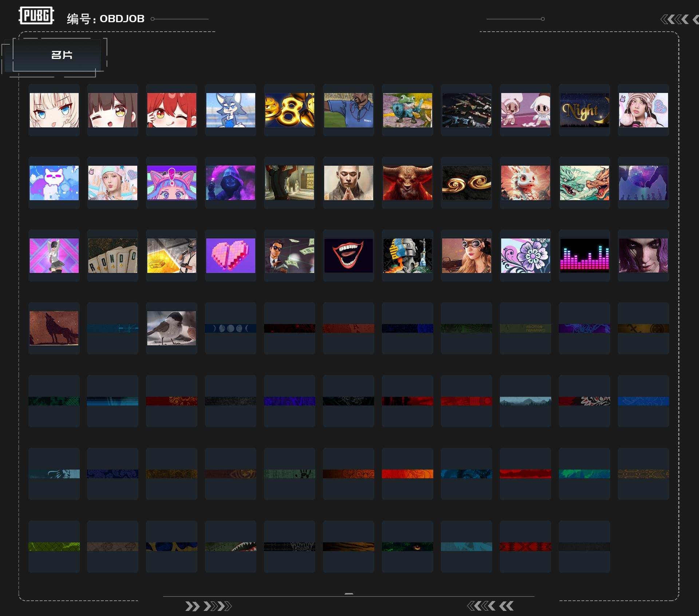Image resolution: width=699 pixels, height=616 pixels.
Task: Click the PUBG logo icon
Action: coord(36,16)
